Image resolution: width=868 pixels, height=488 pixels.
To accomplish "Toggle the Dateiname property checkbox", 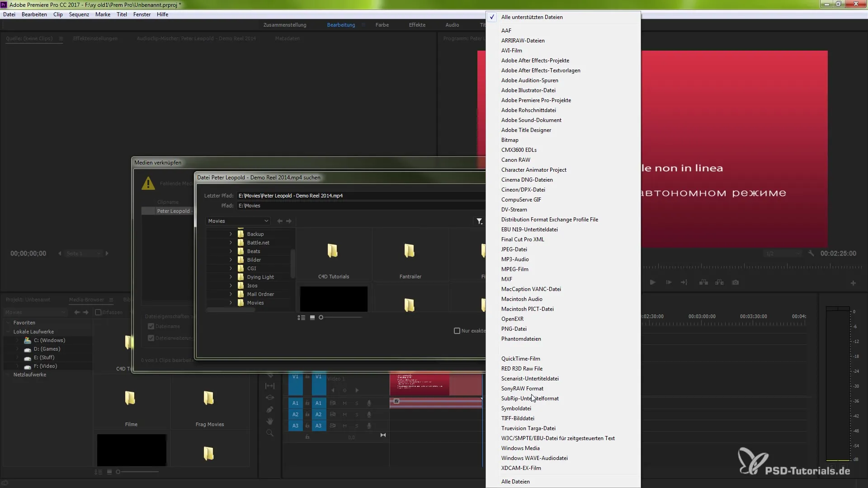I will (x=151, y=327).
